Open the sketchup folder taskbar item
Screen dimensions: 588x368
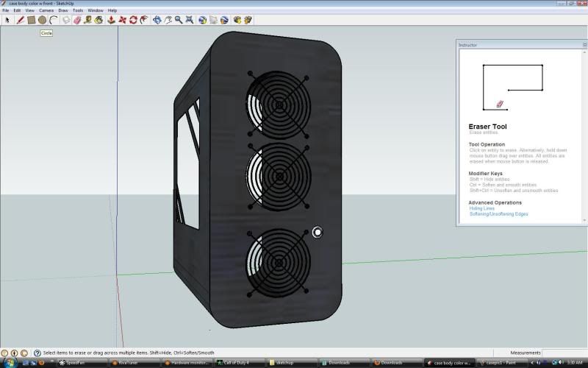[293, 363]
